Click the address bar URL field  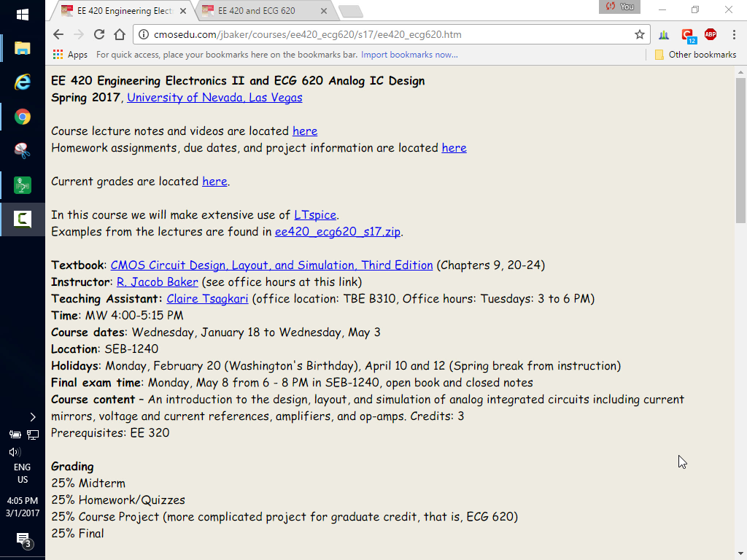pos(391,34)
